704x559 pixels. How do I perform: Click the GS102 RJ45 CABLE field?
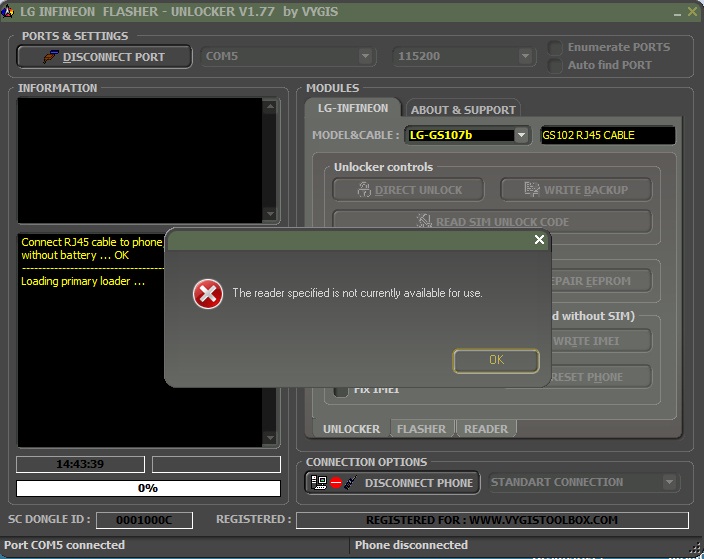607,135
